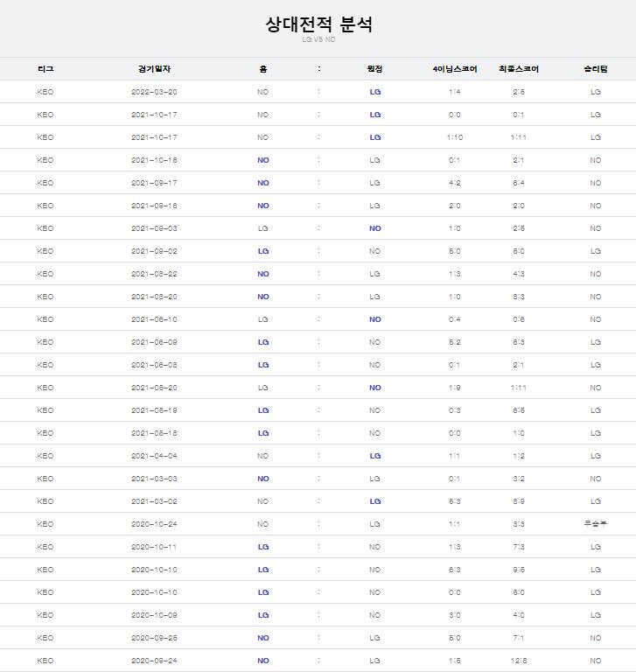Click the 무승부 result cell
The image size is (636, 672).
pos(596,523)
